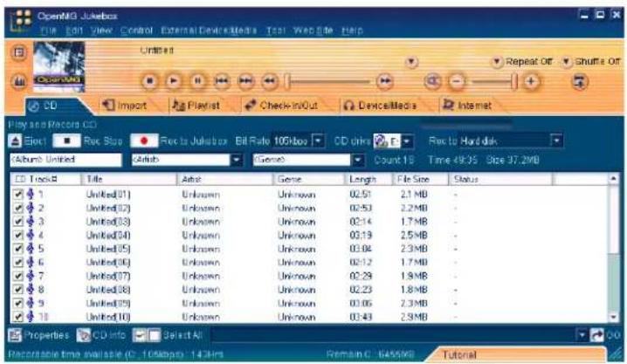The width and height of the screenshot is (627, 364).
Task: Skip to the previous track
Action: pyautogui.click(x=222, y=81)
